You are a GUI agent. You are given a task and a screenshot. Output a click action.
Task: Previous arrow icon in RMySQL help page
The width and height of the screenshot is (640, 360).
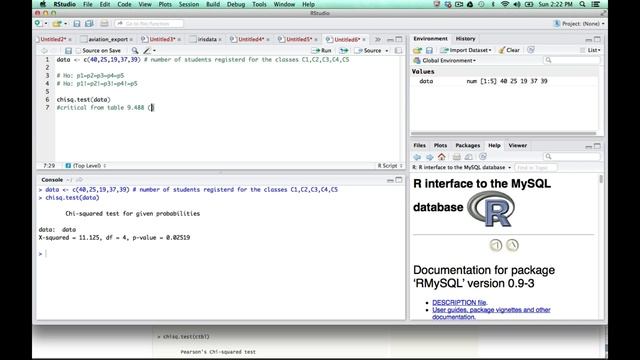pyautogui.click(x=496, y=245)
